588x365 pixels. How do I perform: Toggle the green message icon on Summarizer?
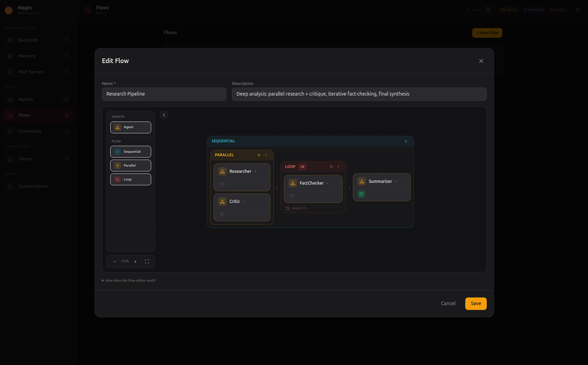tap(361, 194)
